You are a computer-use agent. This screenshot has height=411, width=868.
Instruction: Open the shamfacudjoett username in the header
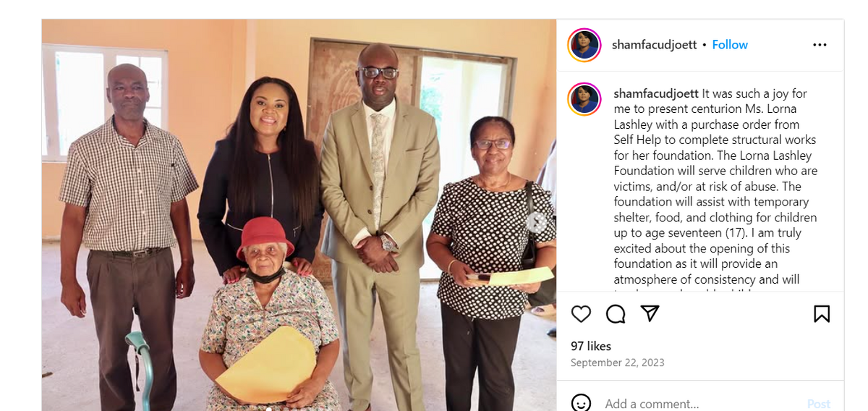click(654, 45)
